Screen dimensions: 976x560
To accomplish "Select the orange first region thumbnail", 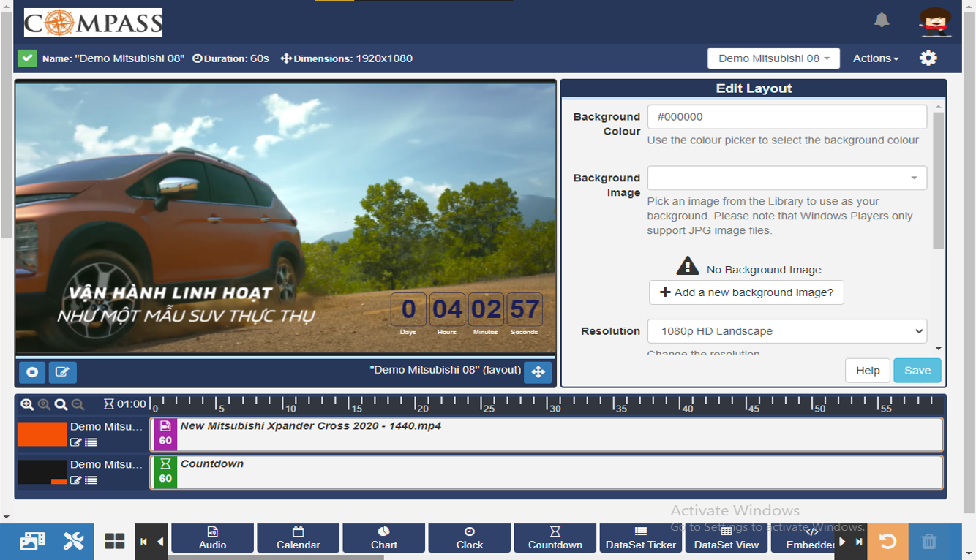I will [42, 434].
